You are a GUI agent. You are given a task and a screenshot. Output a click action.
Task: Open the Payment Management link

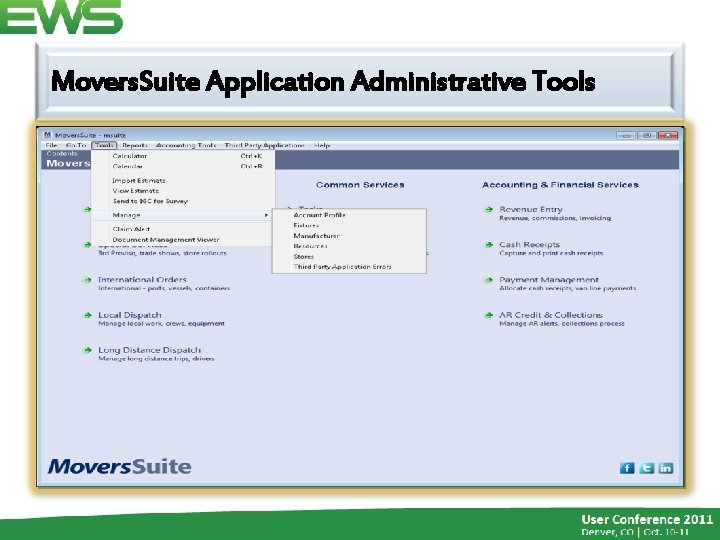549,280
